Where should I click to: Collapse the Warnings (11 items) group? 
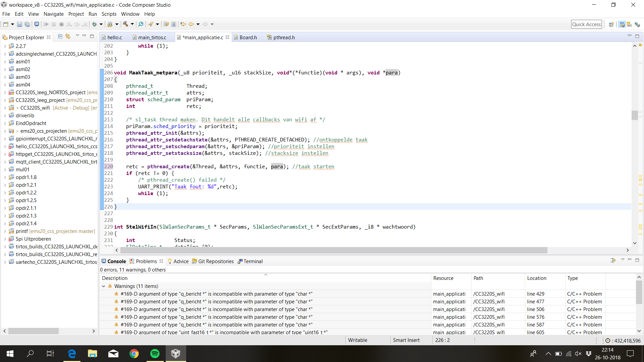coord(104,286)
